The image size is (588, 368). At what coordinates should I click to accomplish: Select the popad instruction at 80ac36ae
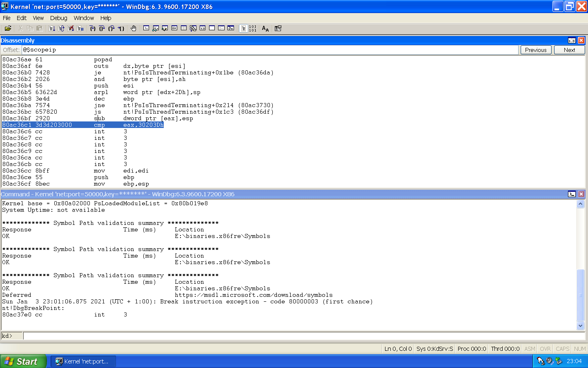pos(57,60)
